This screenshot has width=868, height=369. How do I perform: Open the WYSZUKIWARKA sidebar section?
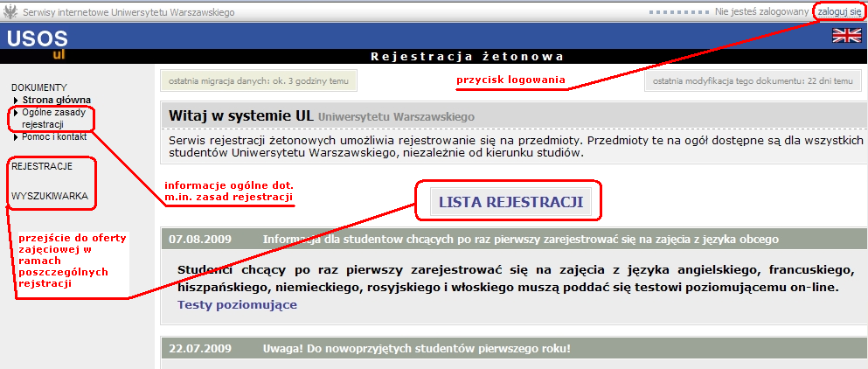point(49,196)
